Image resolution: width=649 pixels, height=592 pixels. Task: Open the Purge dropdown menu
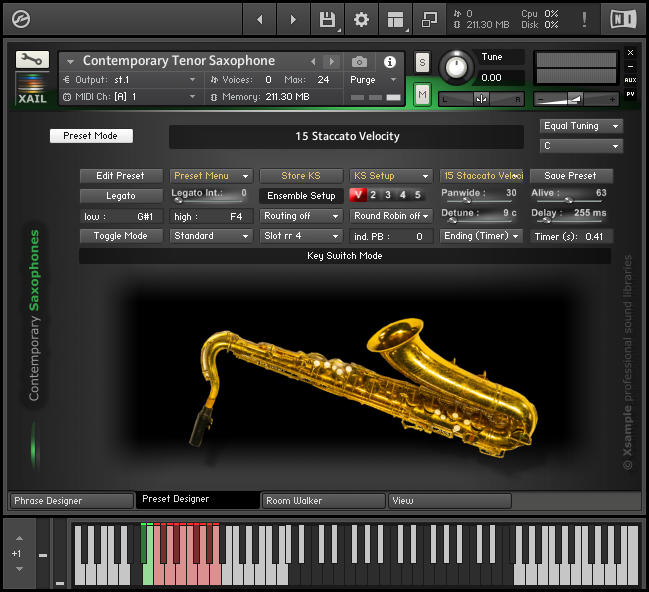(x=374, y=79)
